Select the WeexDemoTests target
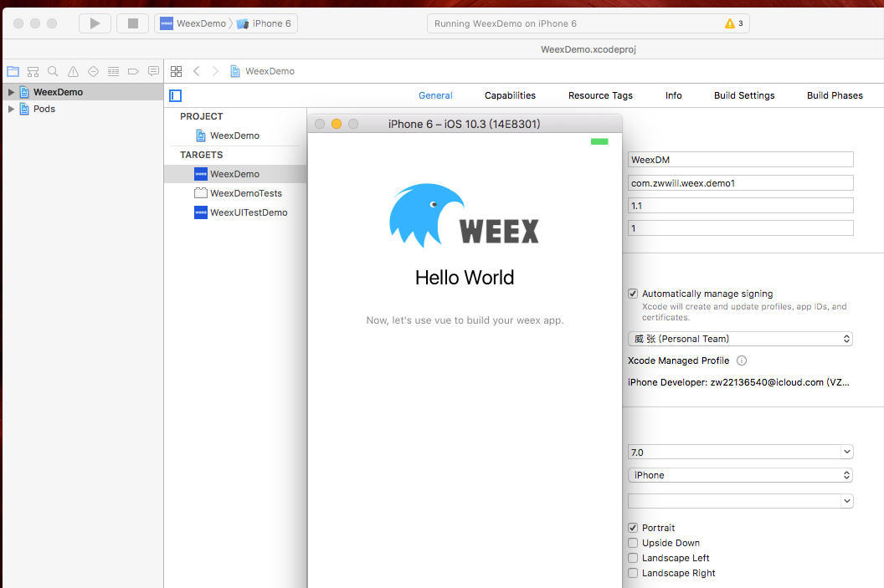This screenshot has width=884, height=588. pos(245,193)
